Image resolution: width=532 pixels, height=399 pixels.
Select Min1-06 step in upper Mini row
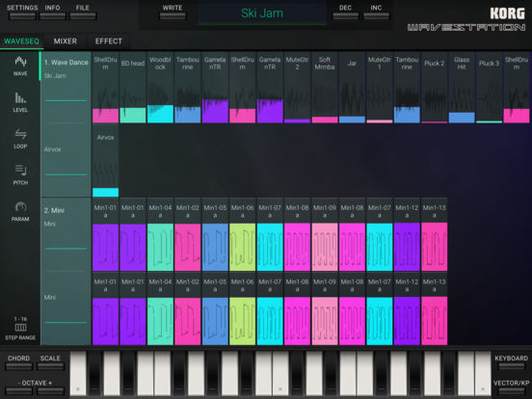pyautogui.click(x=243, y=235)
